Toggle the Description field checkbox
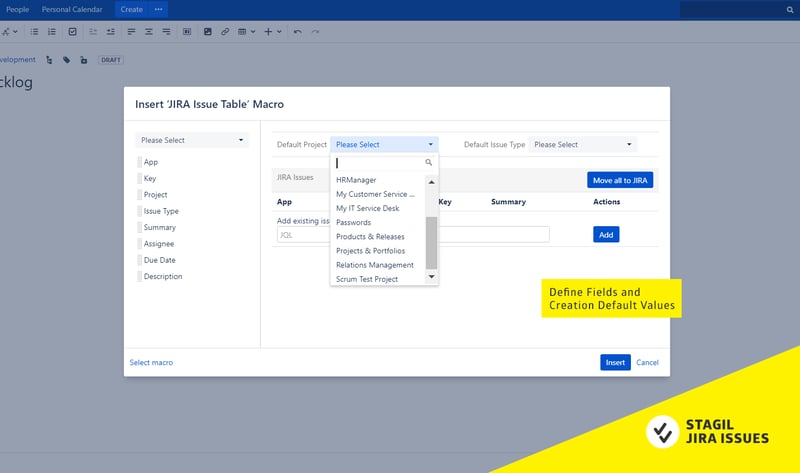 pyautogui.click(x=139, y=277)
